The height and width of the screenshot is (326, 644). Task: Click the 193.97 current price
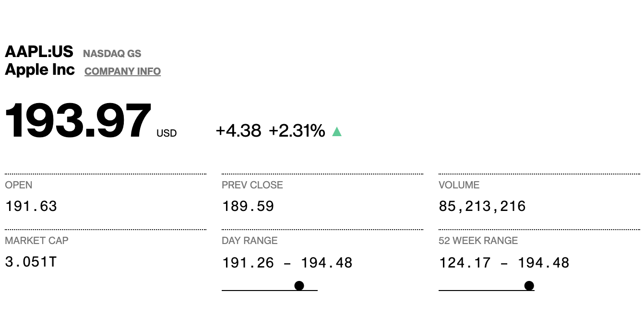78,121
